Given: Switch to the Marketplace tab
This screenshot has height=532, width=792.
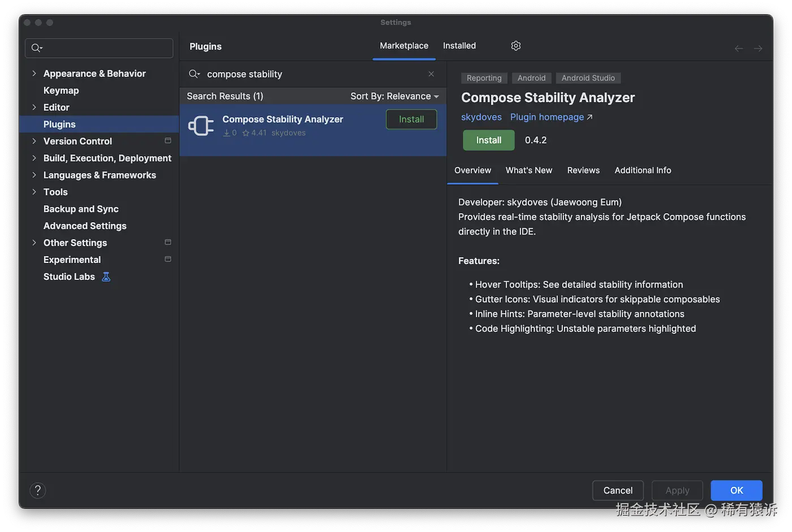Looking at the screenshot, I should 404,46.
